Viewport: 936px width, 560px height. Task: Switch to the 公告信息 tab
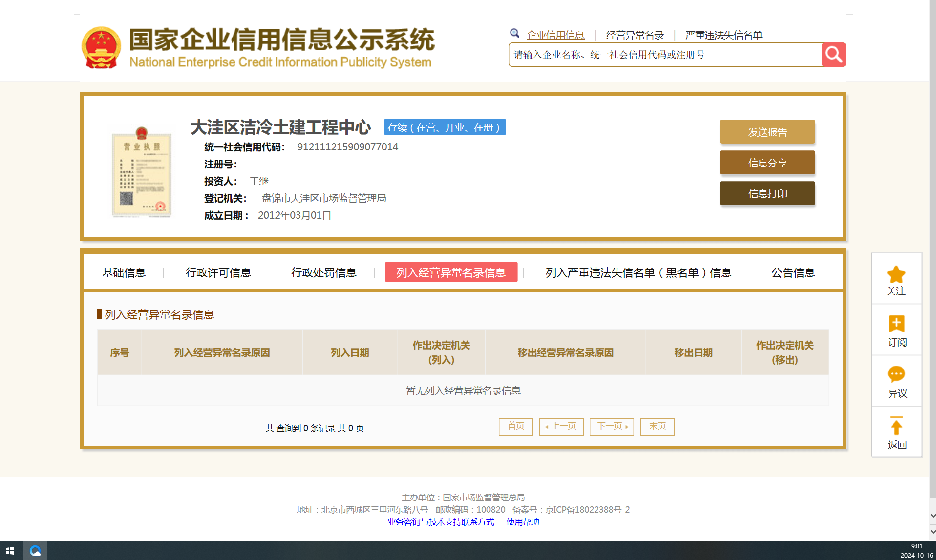(x=793, y=272)
